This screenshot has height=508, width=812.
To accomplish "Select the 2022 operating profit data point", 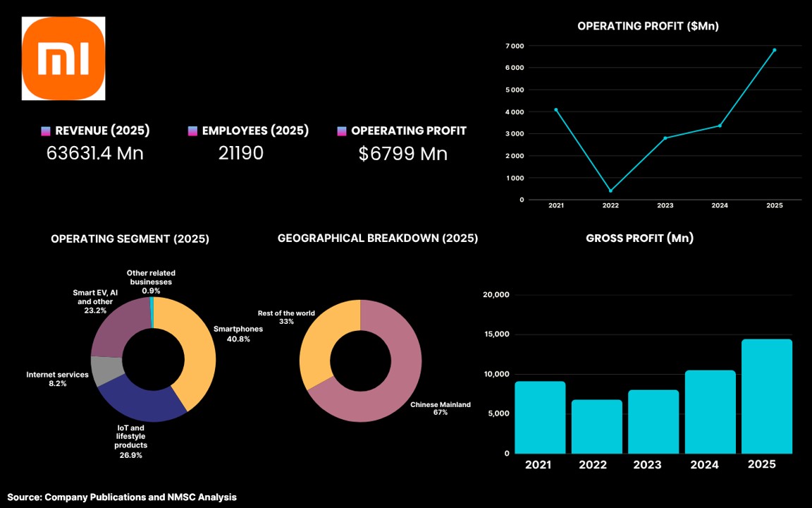I will [610, 190].
